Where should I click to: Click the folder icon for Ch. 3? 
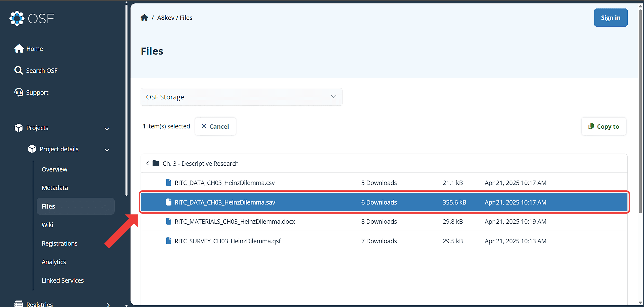coord(156,163)
